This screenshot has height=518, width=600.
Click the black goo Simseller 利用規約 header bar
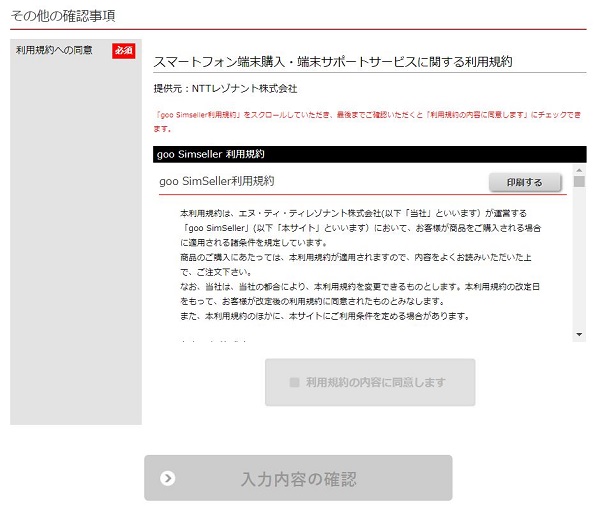(369, 154)
